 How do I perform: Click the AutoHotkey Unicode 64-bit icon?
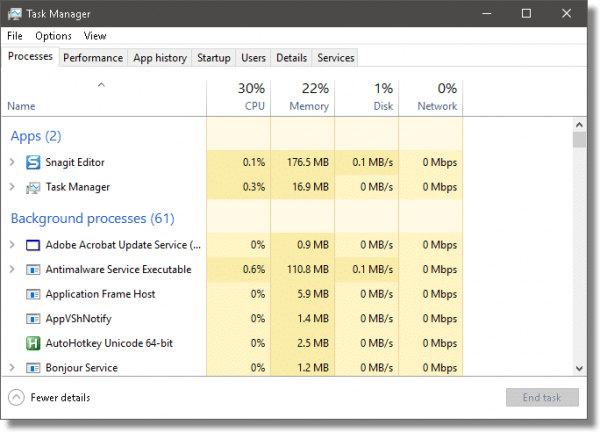click(x=33, y=343)
